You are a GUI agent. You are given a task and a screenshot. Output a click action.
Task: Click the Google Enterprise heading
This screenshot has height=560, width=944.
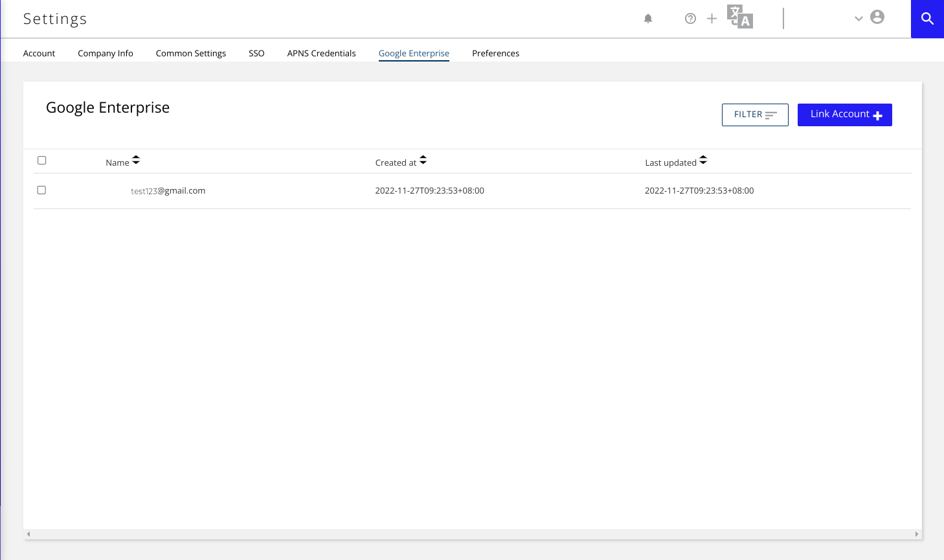(108, 107)
